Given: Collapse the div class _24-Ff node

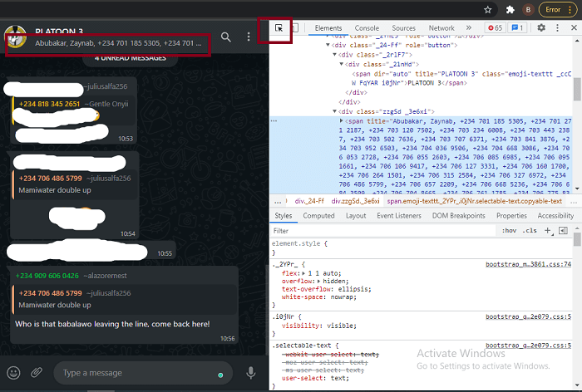Looking at the screenshot, I should pyautogui.click(x=328, y=45).
